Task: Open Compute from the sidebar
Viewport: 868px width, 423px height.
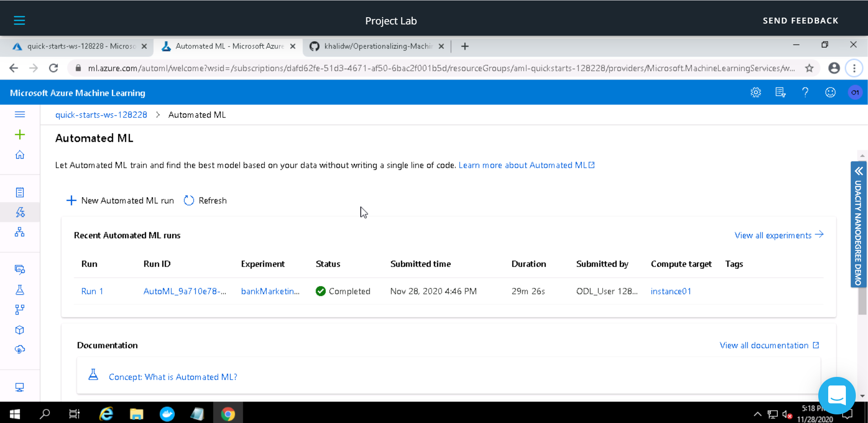Action: [x=20, y=387]
